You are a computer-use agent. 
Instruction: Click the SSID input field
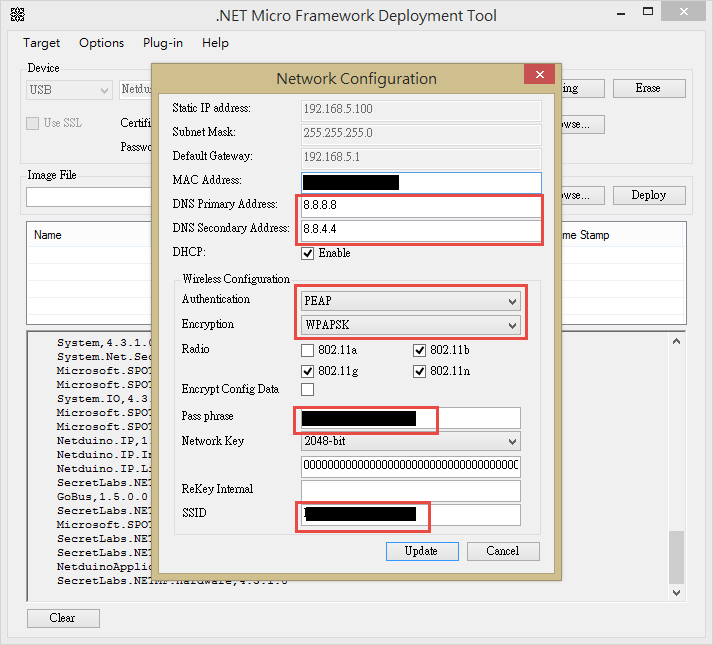click(411, 514)
